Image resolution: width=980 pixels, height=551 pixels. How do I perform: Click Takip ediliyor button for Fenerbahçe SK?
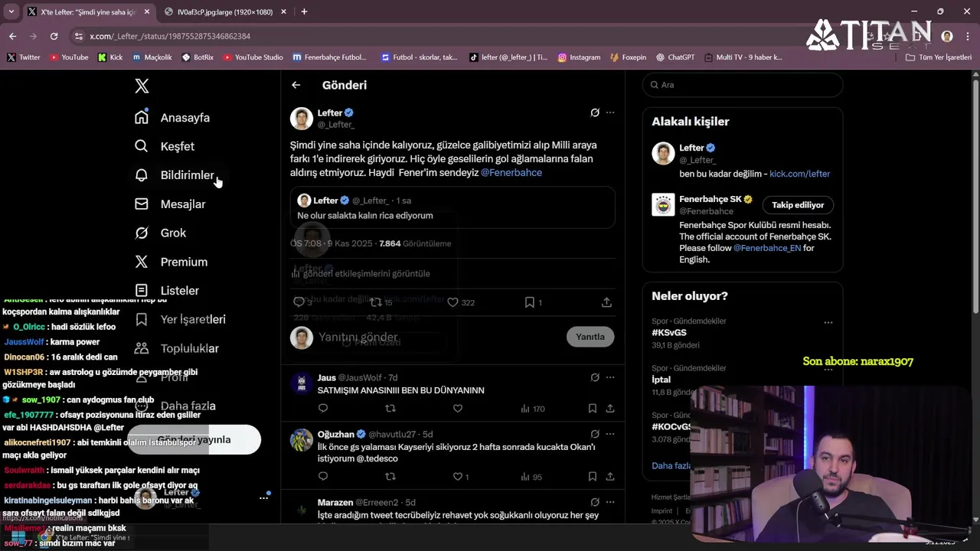coord(798,205)
